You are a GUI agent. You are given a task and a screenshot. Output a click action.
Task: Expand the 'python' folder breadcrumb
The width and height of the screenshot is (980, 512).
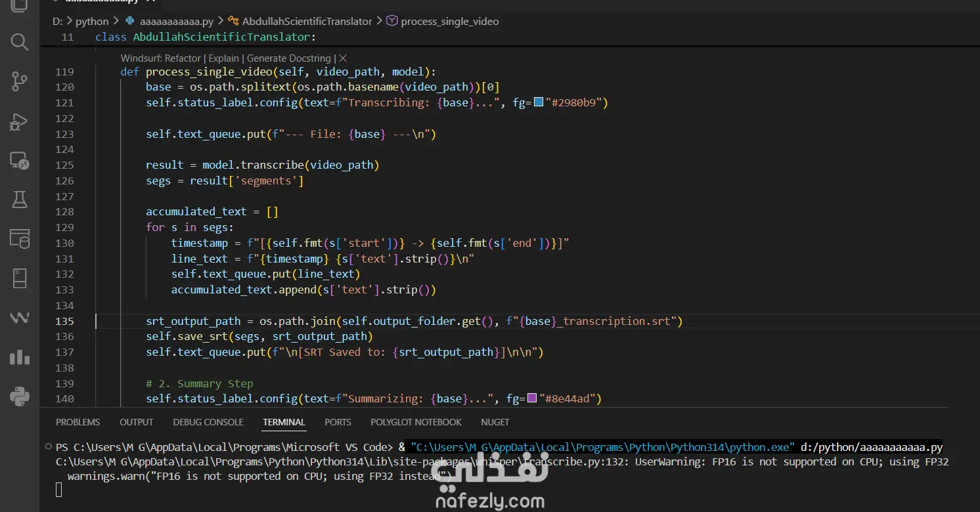click(x=92, y=21)
